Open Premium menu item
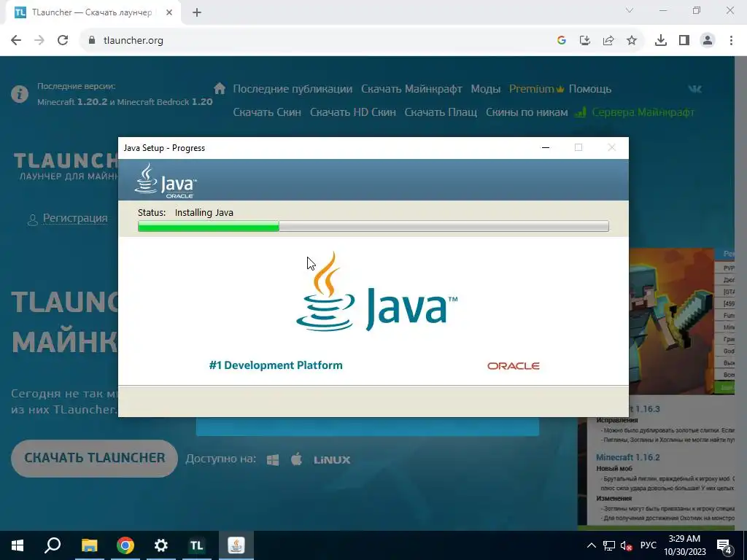 tap(536, 89)
